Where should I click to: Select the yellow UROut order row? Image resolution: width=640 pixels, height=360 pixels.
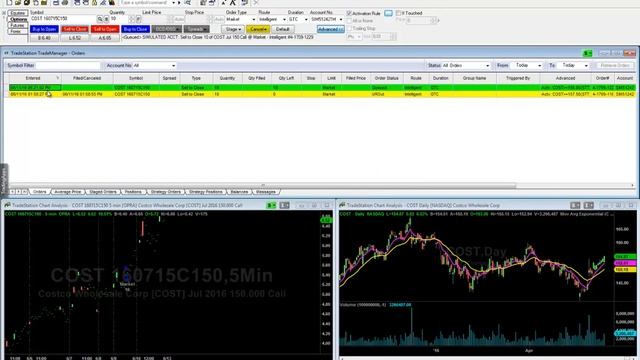322,94
